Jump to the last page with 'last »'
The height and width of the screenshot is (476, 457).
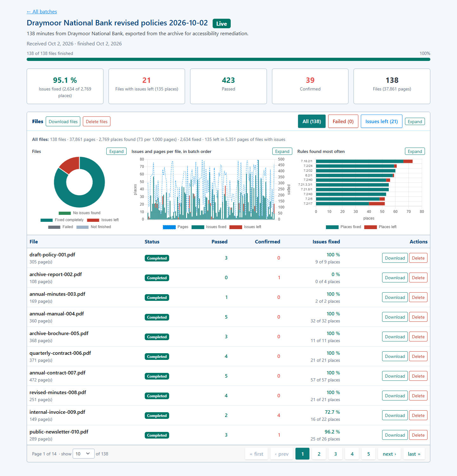(414, 454)
